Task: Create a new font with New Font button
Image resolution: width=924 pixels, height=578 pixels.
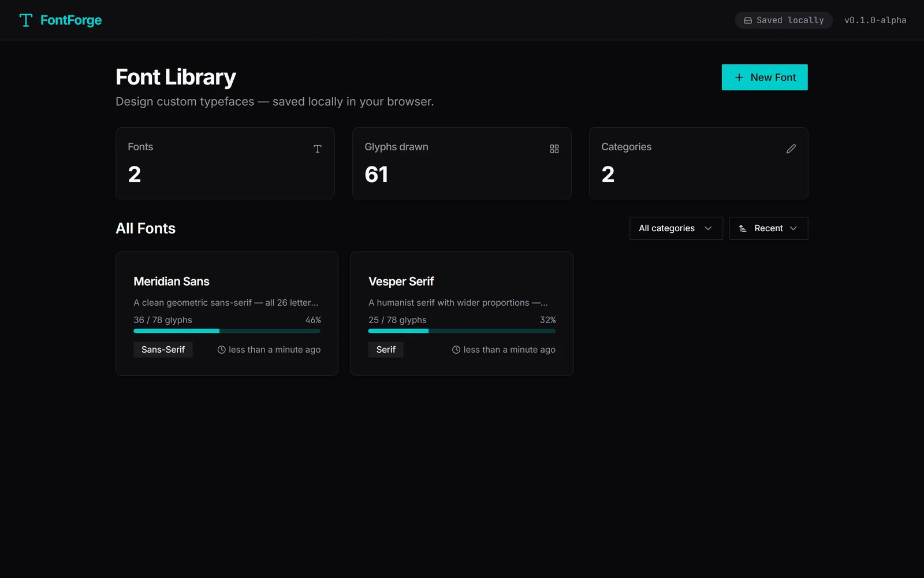Action: (765, 77)
